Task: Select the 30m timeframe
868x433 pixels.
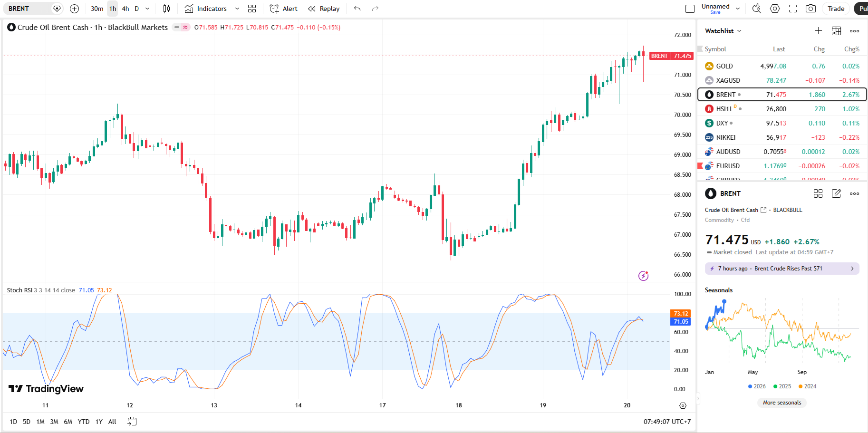Action: click(97, 9)
